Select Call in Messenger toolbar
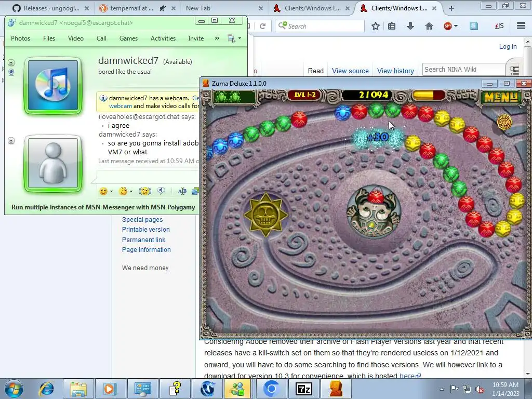The width and height of the screenshot is (532, 399). (101, 38)
